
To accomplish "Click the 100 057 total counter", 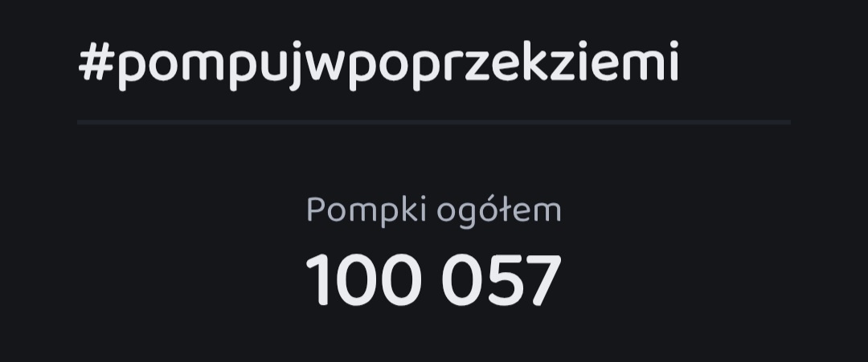I will tap(433, 280).
